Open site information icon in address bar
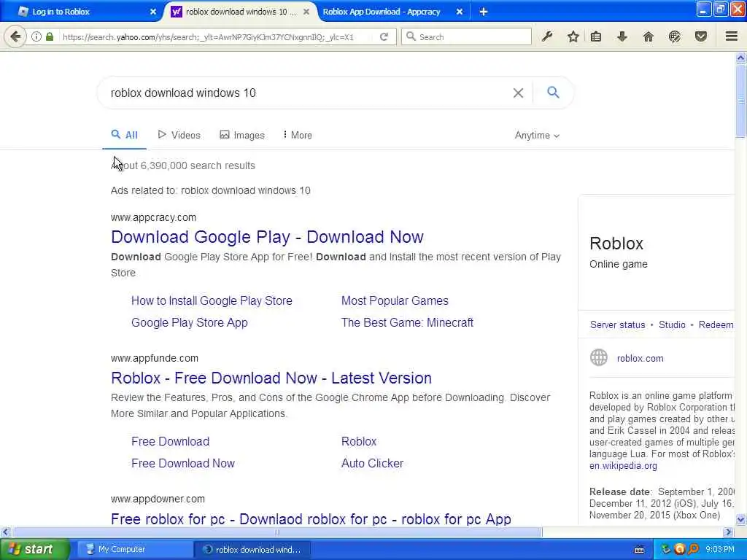This screenshot has height=560, width=747. tap(36, 36)
